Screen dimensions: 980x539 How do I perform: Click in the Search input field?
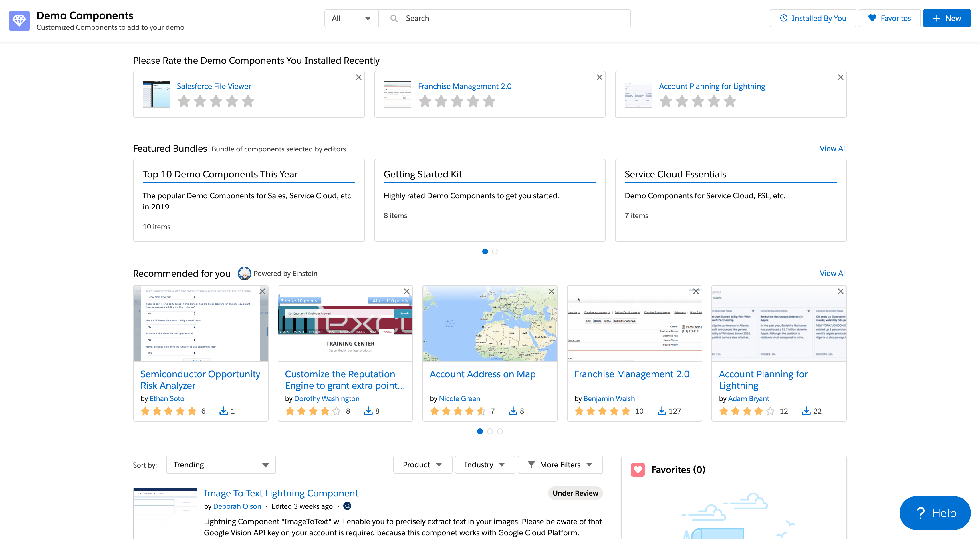click(x=505, y=18)
